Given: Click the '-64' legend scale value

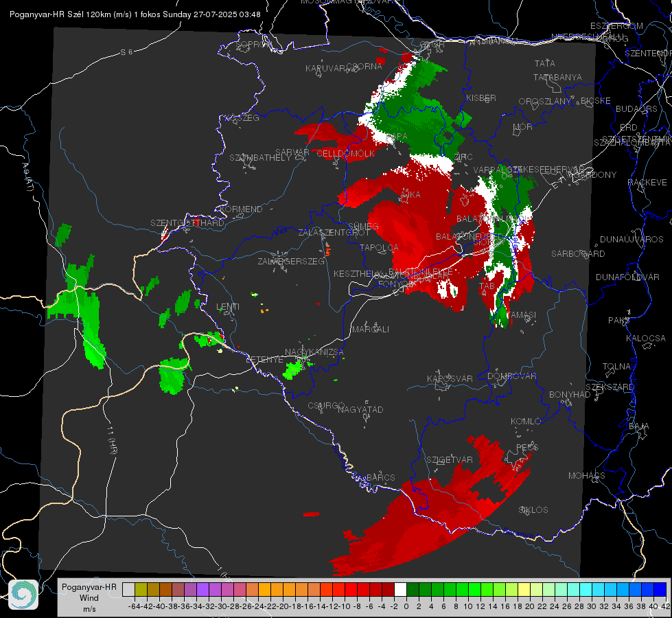Looking at the screenshot, I should coord(134,606).
